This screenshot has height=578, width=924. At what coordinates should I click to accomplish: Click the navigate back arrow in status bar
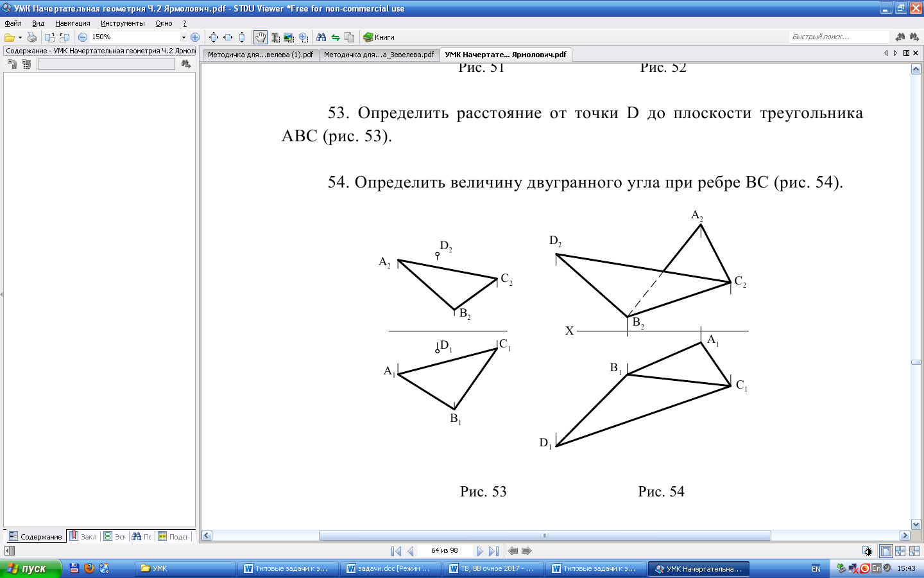coord(513,551)
